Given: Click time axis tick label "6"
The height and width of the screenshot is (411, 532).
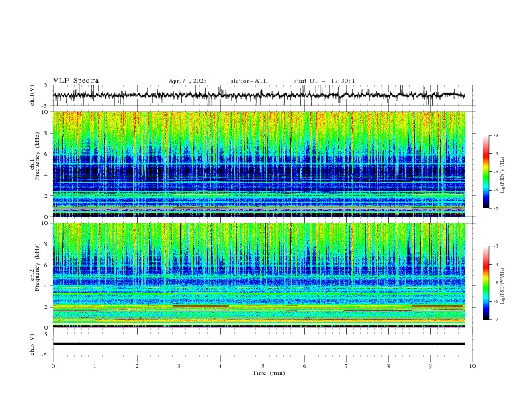Looking at the screenshot, I should pos(304,366).
